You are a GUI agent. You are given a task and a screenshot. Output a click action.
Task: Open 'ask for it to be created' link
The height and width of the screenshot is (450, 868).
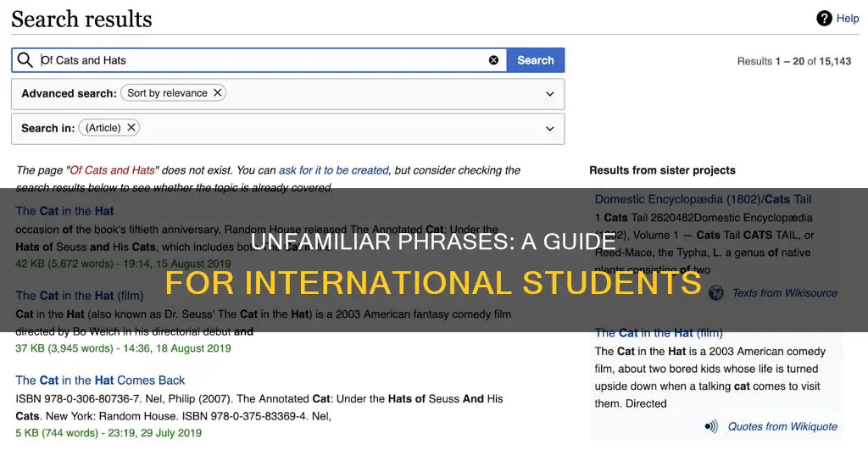point(334,170)
